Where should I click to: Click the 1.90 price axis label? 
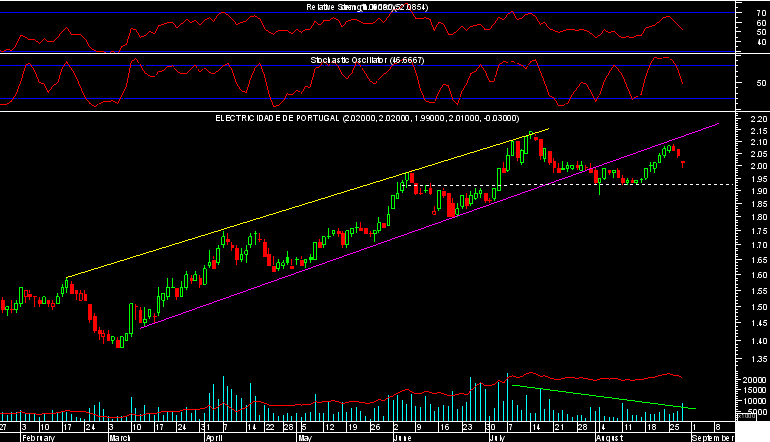[759, 192]
